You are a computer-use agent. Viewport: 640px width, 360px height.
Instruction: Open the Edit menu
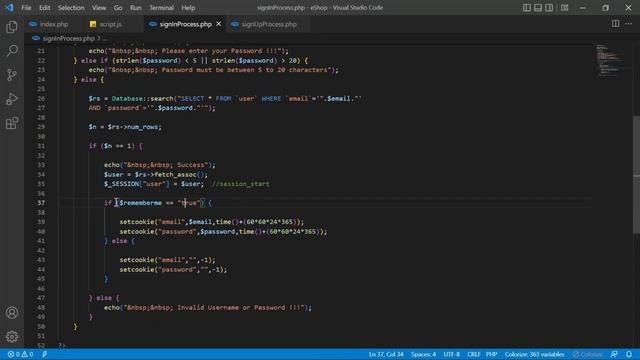click(44, 8)
